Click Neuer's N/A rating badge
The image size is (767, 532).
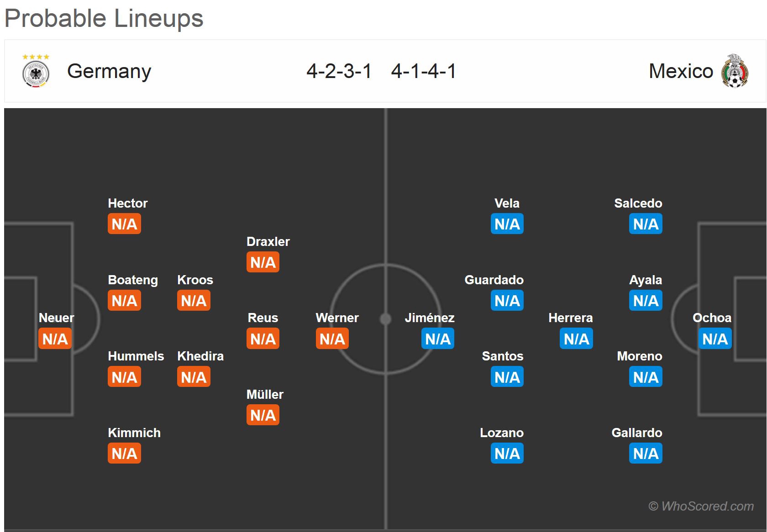point(55,339)
